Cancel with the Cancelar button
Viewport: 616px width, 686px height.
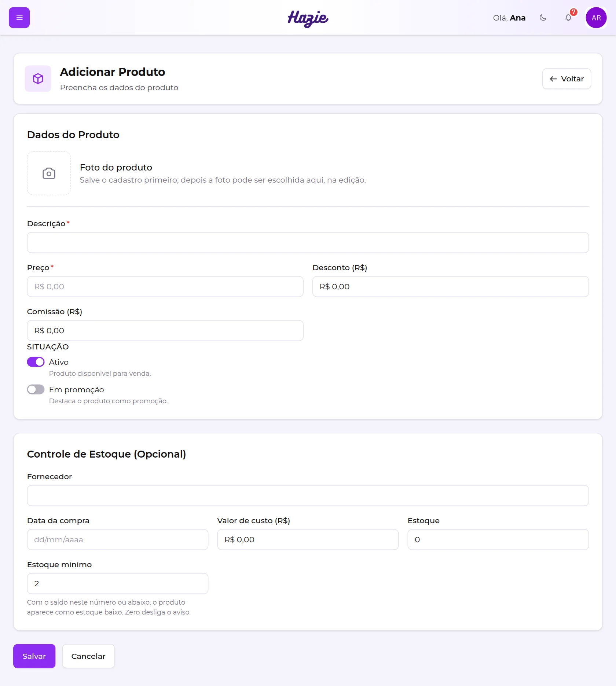[x=88, y=656]
